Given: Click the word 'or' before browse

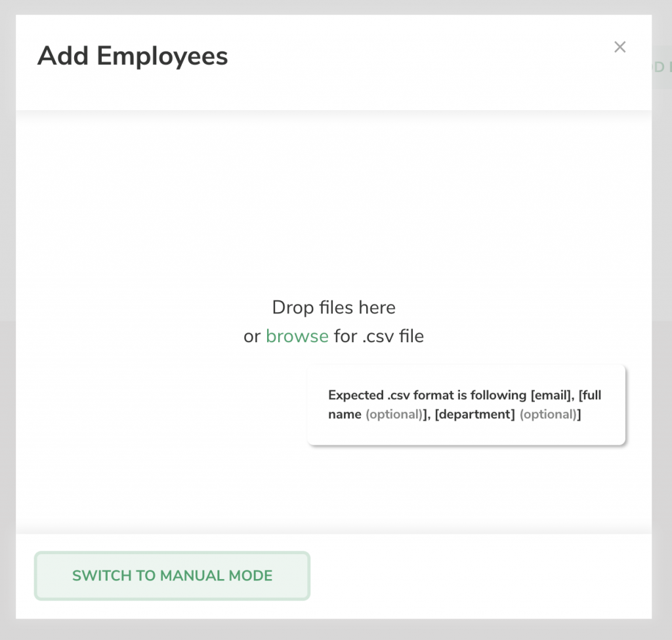Looking at the screenshot, I should (252, 336).
